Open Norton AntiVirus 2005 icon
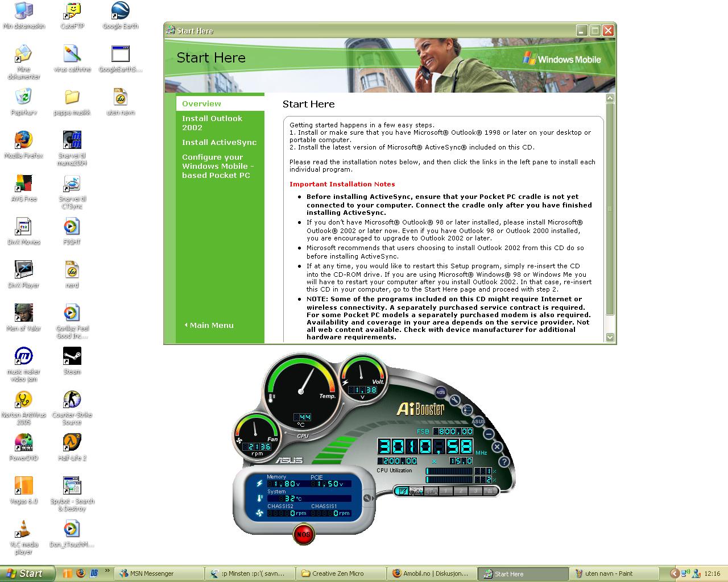This screenshot has width=728, height=582. pos(23,408)
